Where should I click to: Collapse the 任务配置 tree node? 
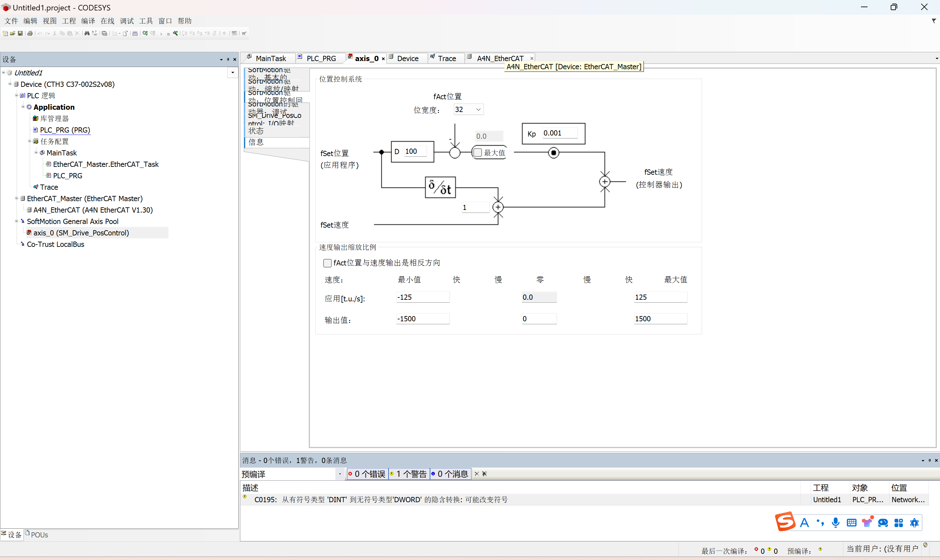click(29, 141)
